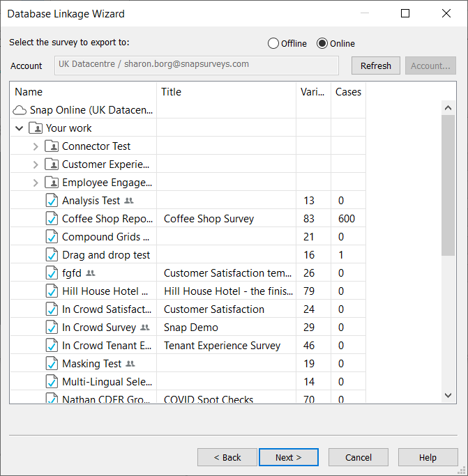Expand the Employee Engage... folder
468x476 pixels.
pos(36,183)
